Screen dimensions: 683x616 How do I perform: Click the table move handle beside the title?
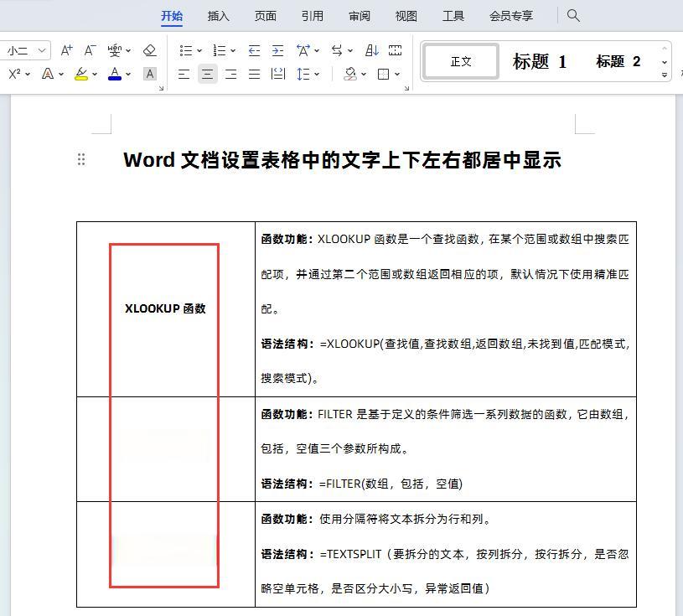pyautogui.click(x=81, y=159)
